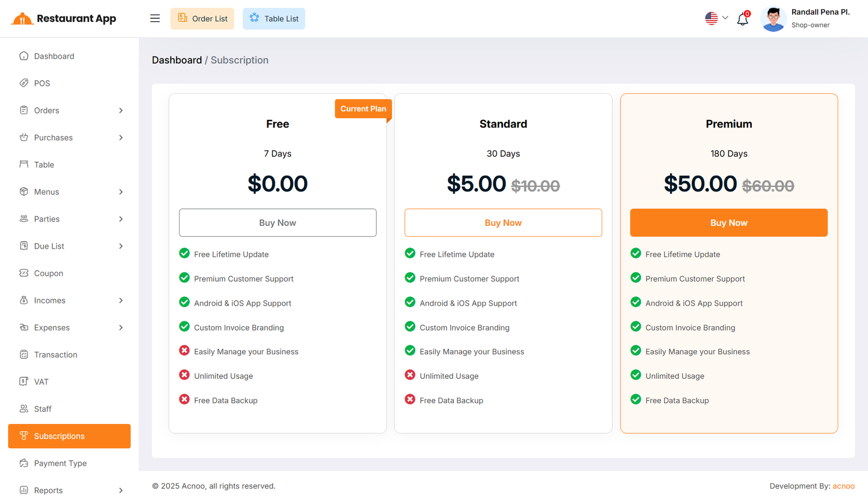Open the Order List button

pyautogui.click(x=202, y=19)
